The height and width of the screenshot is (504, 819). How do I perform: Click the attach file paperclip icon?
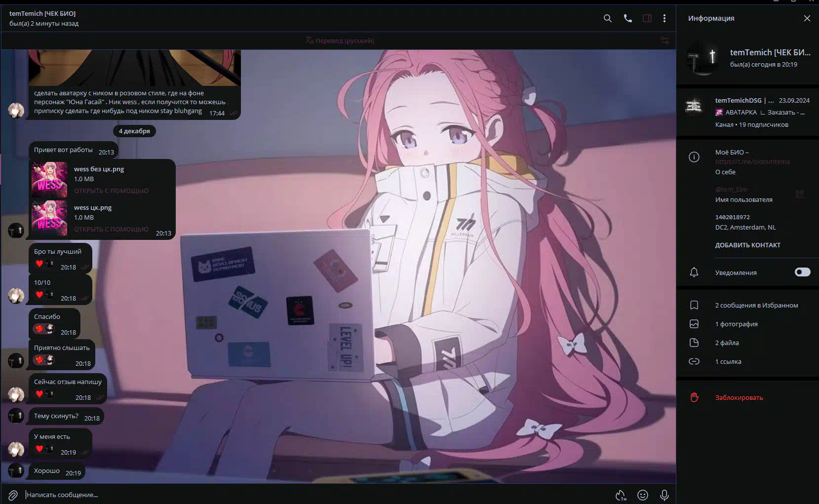point(13,495)
